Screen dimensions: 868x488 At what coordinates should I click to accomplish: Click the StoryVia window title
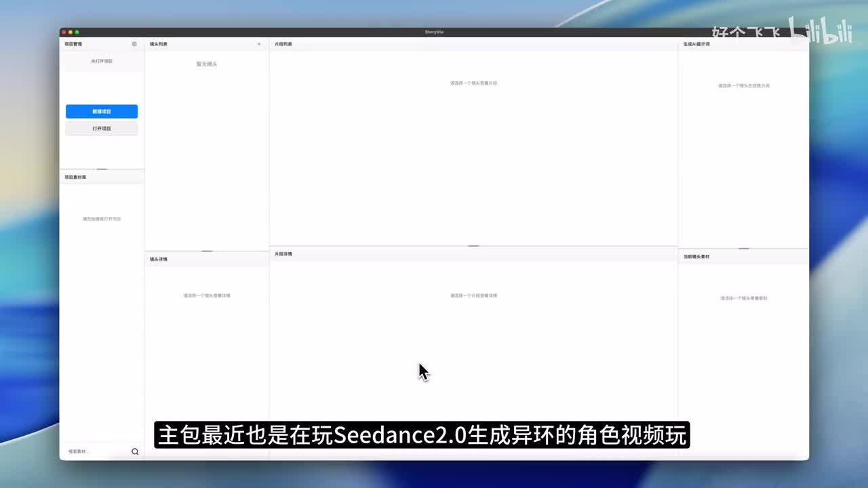[434, 32]
